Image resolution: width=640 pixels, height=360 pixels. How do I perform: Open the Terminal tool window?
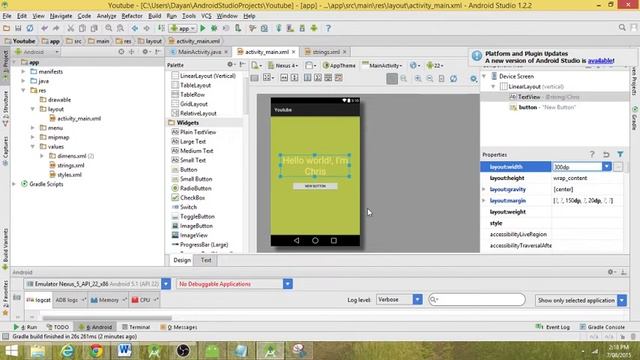point(136,327)
